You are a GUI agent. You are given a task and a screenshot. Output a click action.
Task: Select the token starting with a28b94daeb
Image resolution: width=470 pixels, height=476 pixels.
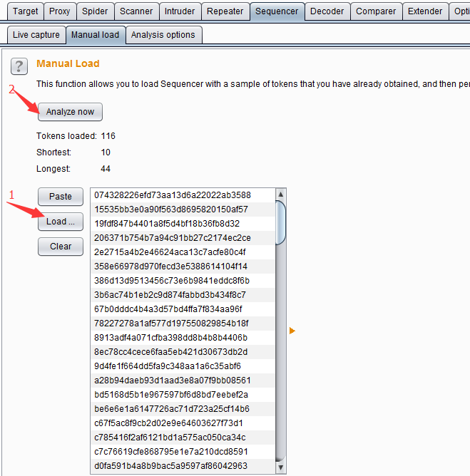click(172, 381)
